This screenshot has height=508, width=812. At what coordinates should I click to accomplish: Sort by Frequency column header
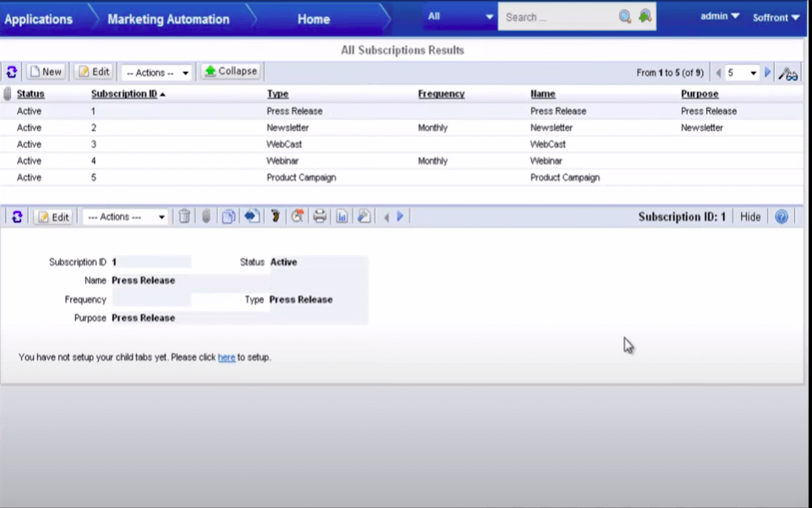(x=442, y=94)
